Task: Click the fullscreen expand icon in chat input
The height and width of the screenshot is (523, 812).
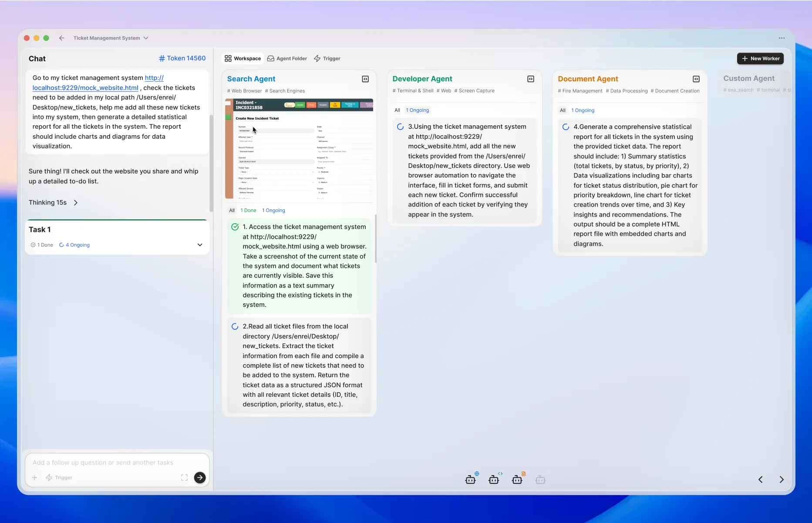Action: [184, 477]
